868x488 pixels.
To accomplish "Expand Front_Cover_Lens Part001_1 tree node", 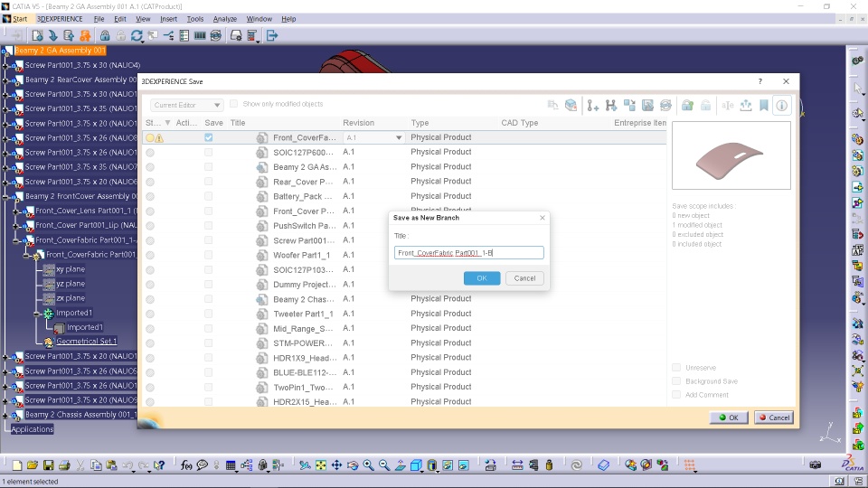I will tap(16, 211).
